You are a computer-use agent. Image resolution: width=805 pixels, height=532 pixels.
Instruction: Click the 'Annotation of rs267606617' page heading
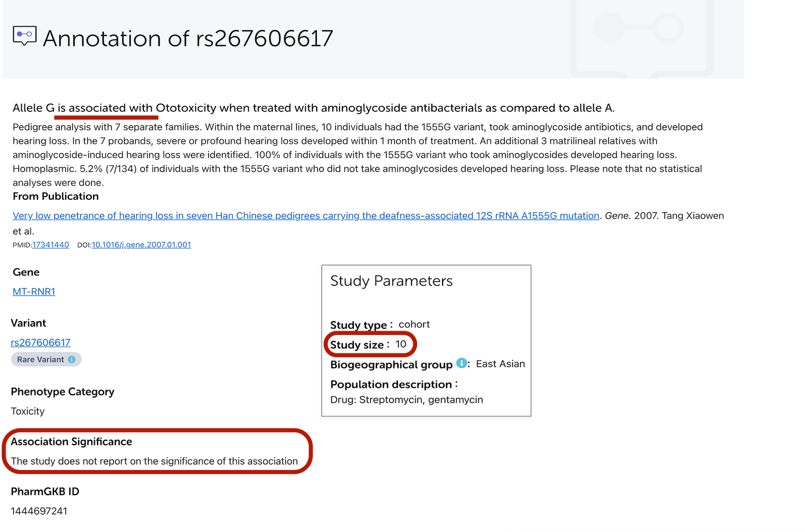click(188, 38)
